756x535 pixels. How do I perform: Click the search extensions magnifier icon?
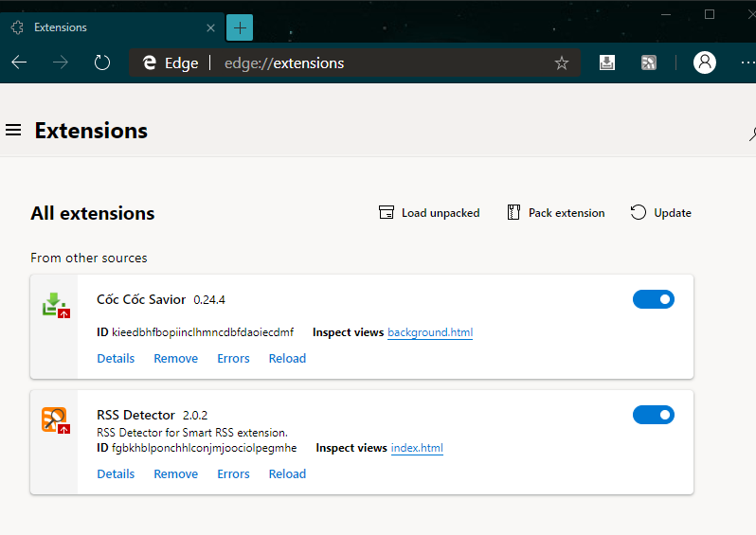click(x=750, y=134)
